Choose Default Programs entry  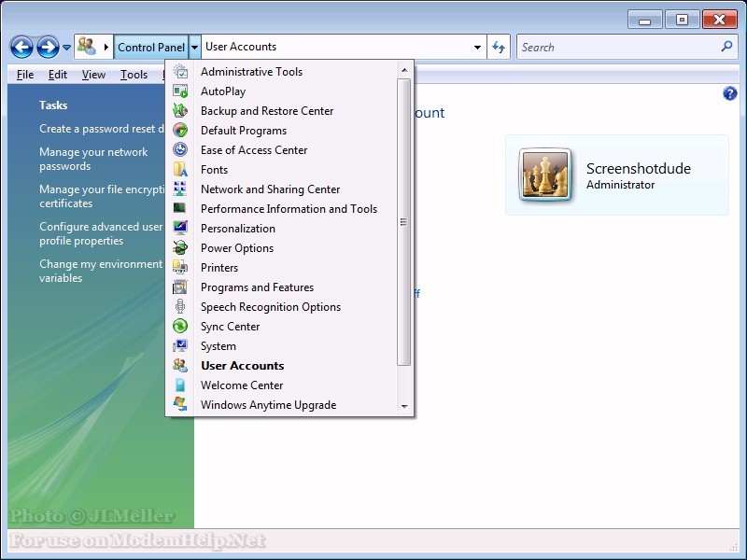[x=244, y=131]
